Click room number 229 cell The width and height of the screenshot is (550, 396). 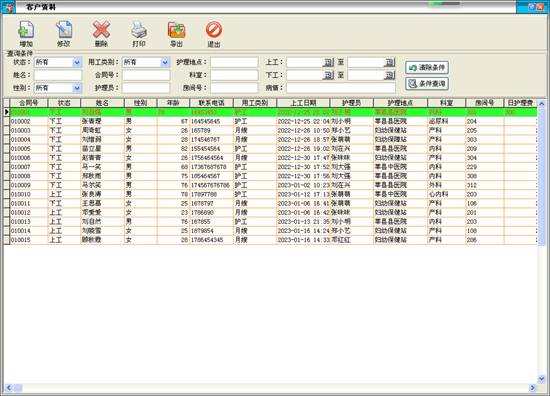(x=485, y=167)
